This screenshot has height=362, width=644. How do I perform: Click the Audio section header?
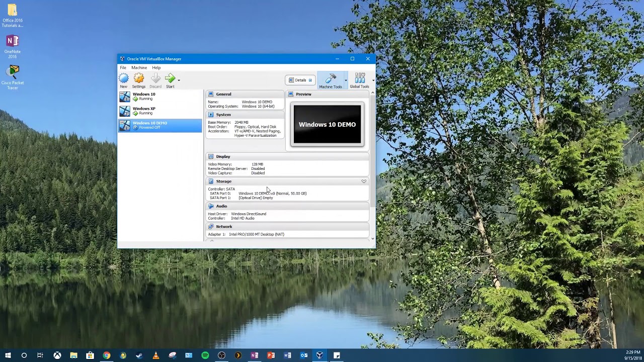click(287, 206)
